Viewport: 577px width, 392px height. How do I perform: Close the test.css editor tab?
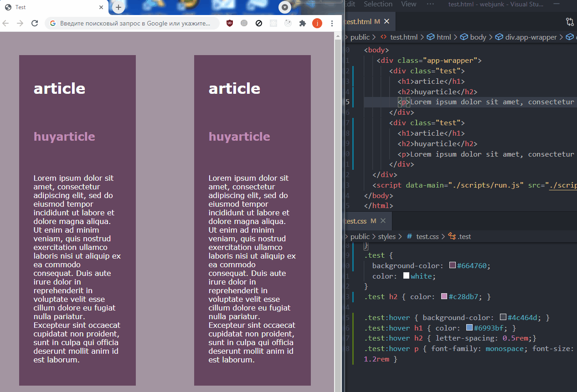pyautogui.click(x=383, y=221)
